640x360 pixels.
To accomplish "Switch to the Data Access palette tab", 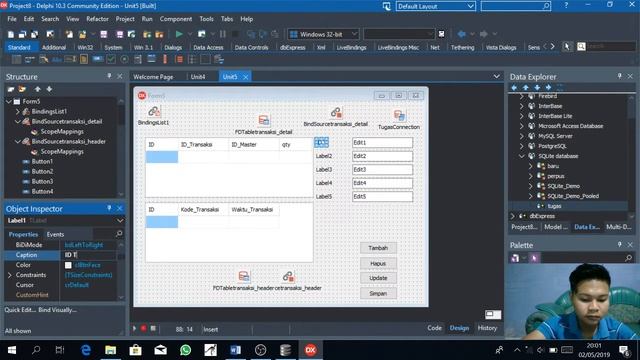I will coord(208,47).
